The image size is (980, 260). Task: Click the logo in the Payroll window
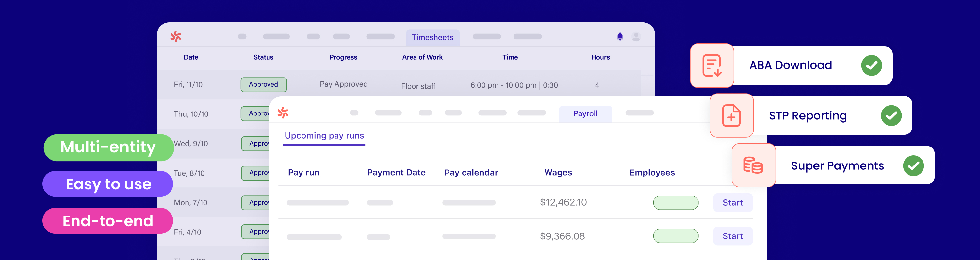point(283,113)
